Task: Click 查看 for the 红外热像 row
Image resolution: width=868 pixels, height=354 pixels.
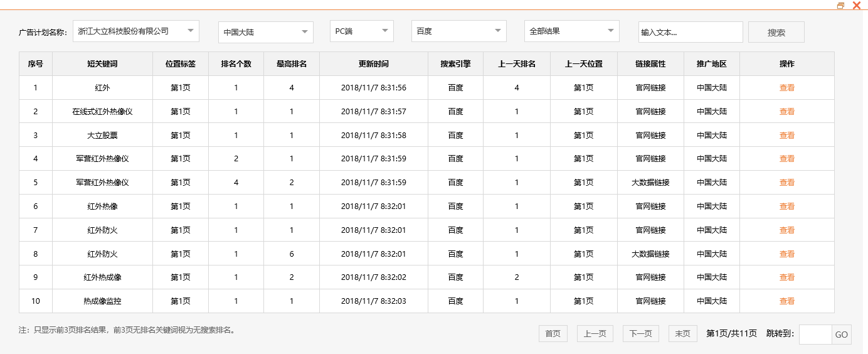Action: pos(787,206)
